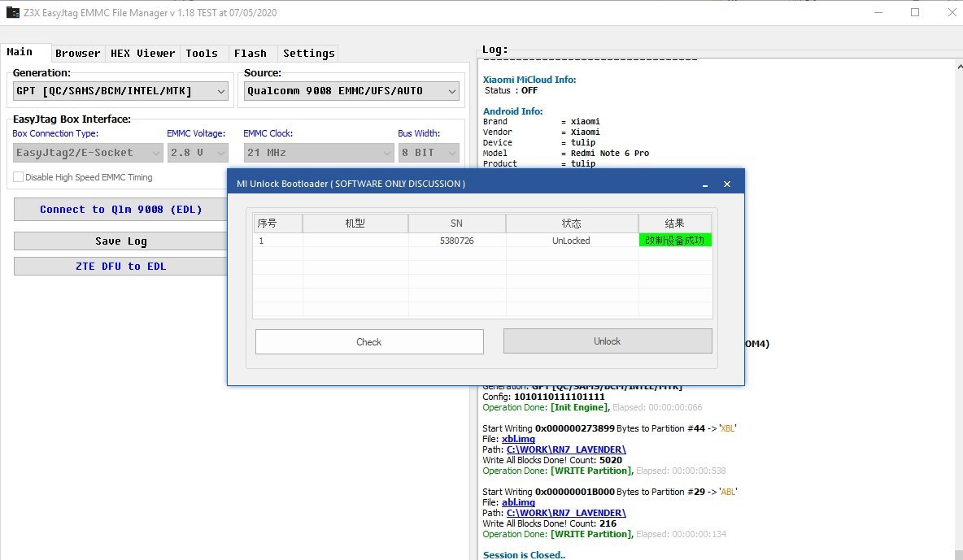
Task: Click ZTE DFU to EDL button
Action: point(121,267)
